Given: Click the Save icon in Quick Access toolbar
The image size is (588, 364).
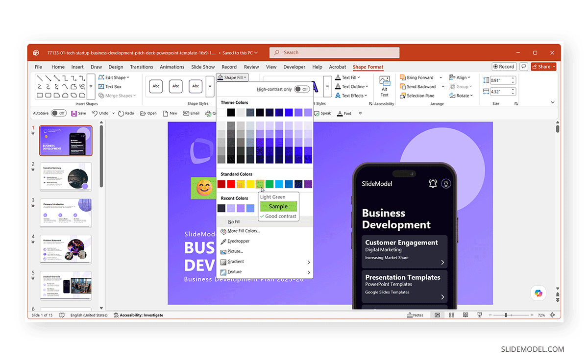Looking at the screenshot, I should [74, 113].
